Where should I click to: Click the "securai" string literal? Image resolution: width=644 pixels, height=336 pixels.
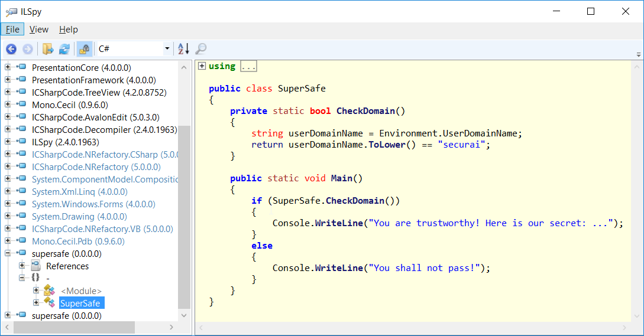pyautogui.click(x=461, y=145)
